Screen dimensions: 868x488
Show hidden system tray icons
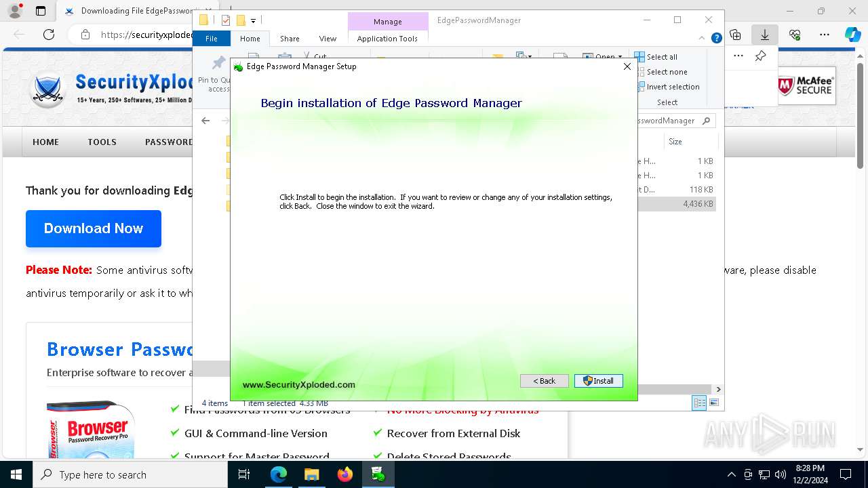(731, 474)
